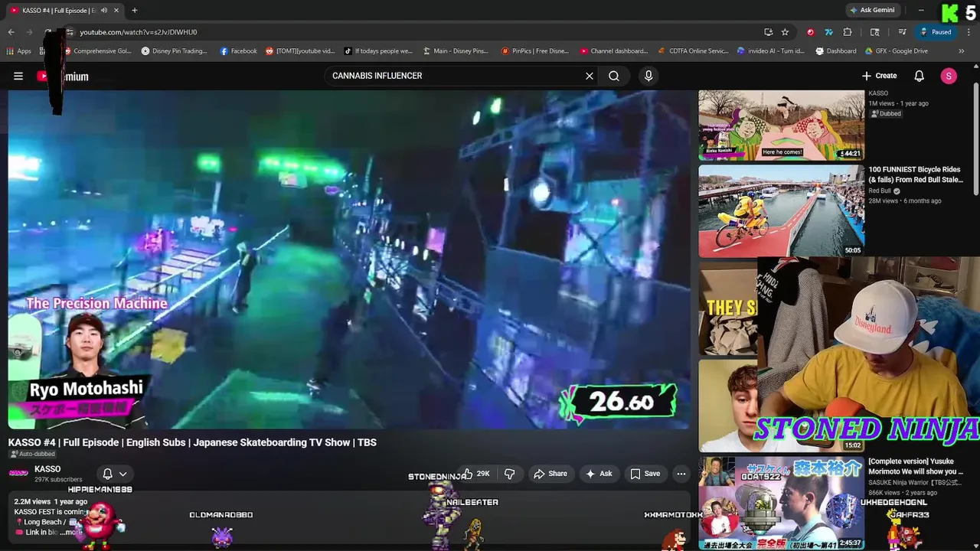Click the video title KASSO #4 Full Episode

pos(192,442)
